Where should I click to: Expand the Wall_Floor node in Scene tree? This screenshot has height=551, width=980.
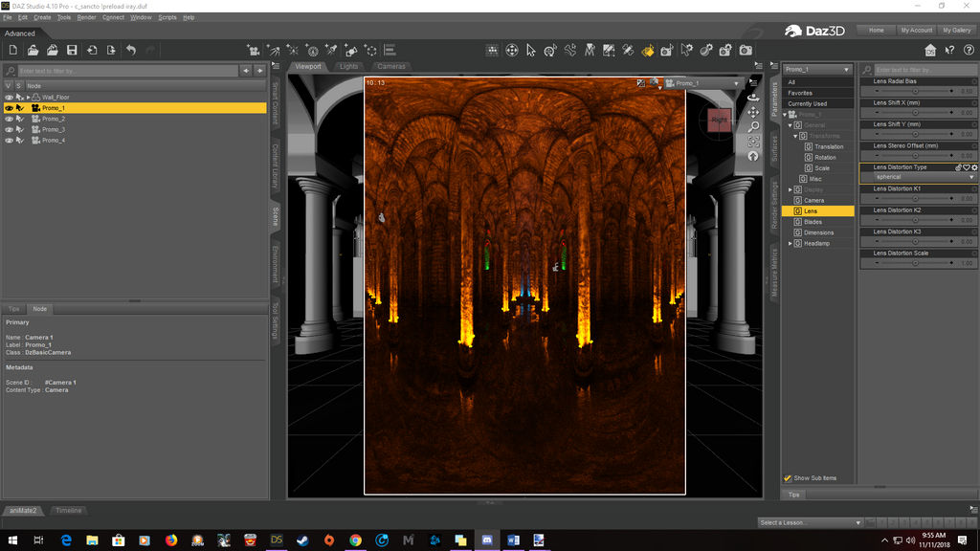tap(28, 98)
